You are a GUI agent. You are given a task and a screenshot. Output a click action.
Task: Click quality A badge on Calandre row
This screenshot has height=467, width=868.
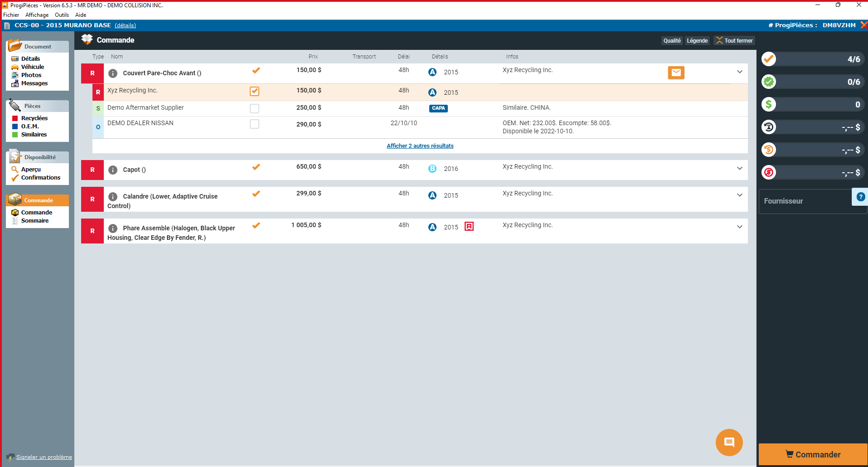coord(432,195)
